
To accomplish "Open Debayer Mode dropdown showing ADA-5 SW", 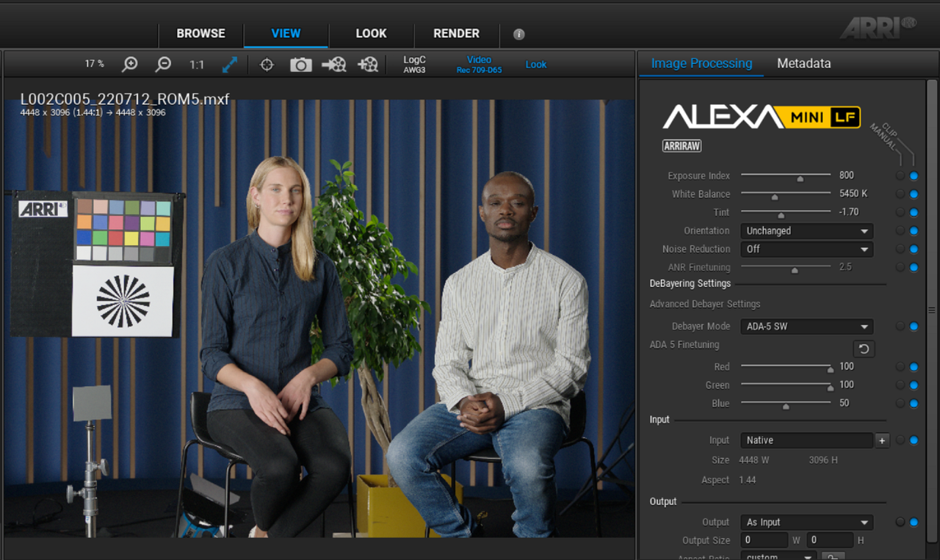I will click(x=806, y=327).
